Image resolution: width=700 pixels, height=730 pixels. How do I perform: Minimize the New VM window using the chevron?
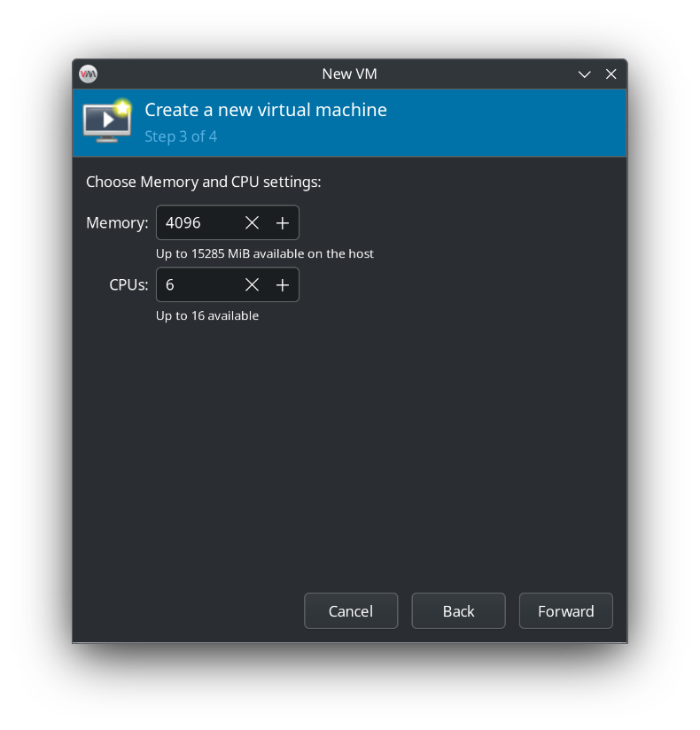point(585,74)
